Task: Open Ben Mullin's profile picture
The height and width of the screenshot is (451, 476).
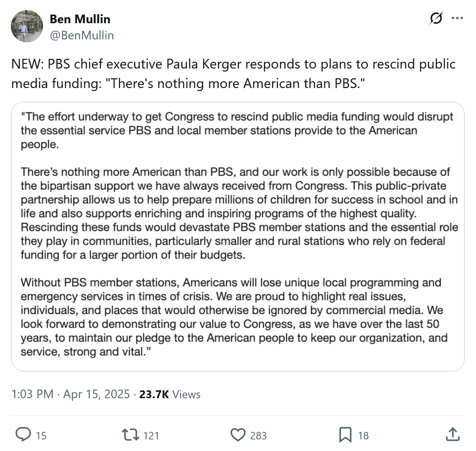Action: click(x=27, y=26)
